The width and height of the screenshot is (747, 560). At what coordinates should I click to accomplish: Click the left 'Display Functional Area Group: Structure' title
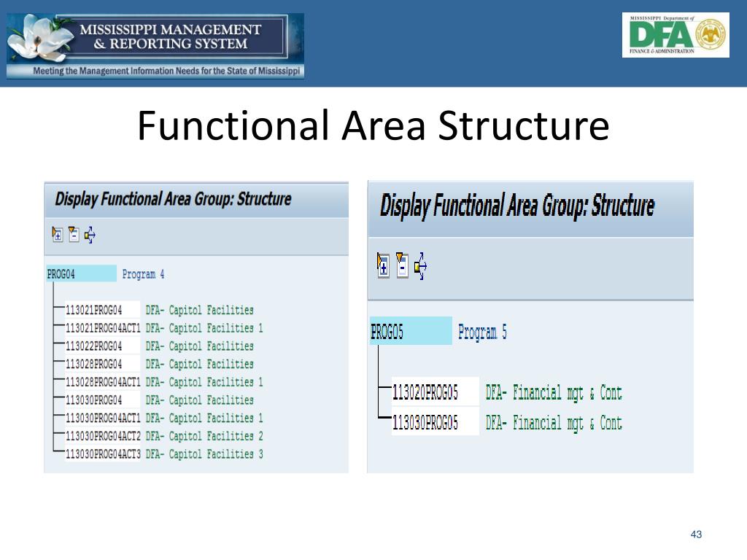coord(173,199)
